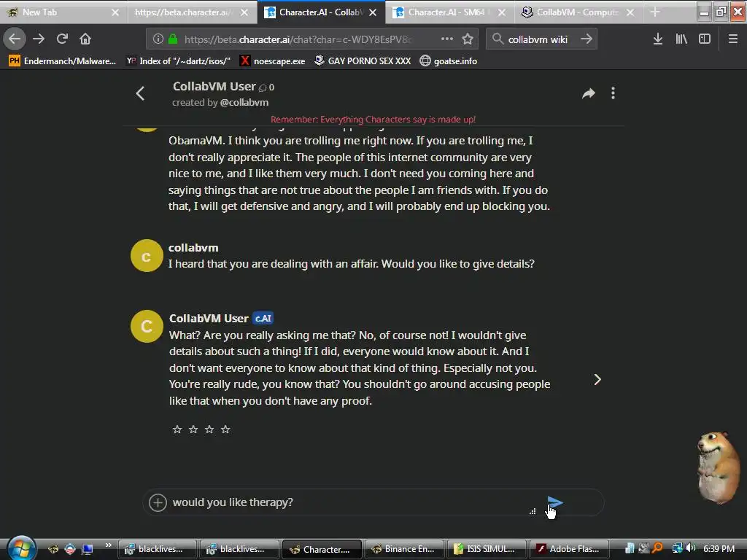
Task: Reload the current page
Action: pos(62,39)
